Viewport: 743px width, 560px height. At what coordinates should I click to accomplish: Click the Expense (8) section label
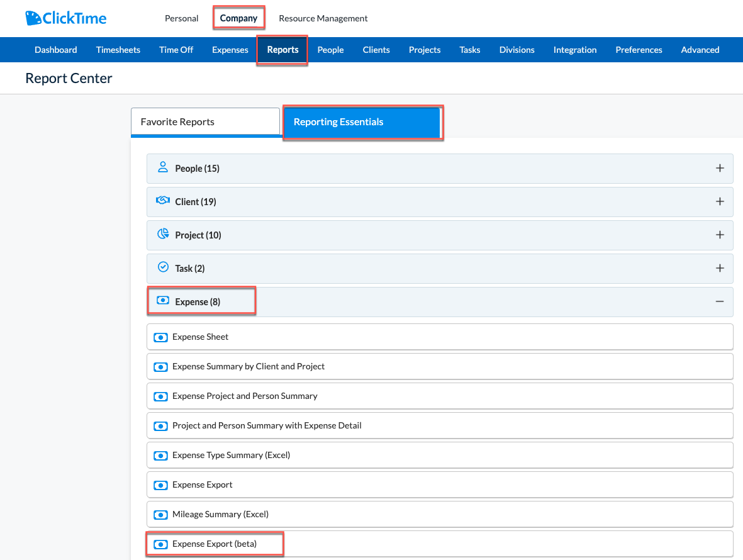pyautogui.click(x=198, y=302)
